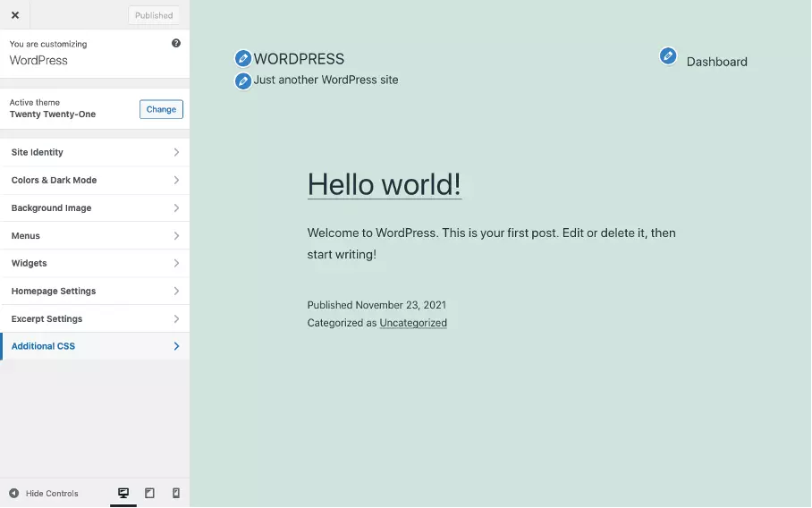Close the Customizer with the X icon

(x=15, y=15)
